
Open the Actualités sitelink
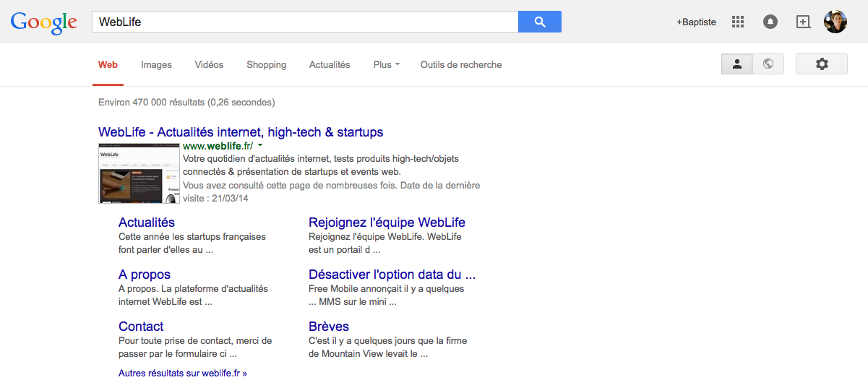click(x=147, y=223)
